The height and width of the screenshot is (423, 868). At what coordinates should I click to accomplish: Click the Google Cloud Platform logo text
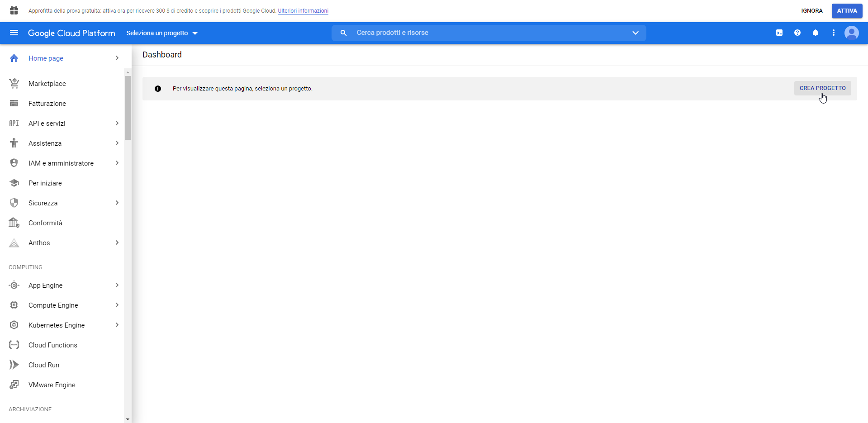tap(71, 33)
